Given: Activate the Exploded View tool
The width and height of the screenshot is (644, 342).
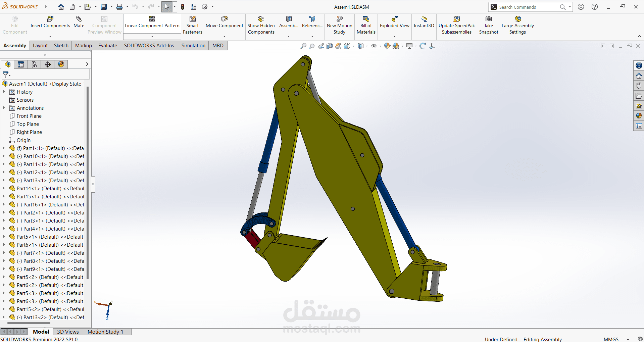Looking at the screenshot, I should tap(394, 23).
